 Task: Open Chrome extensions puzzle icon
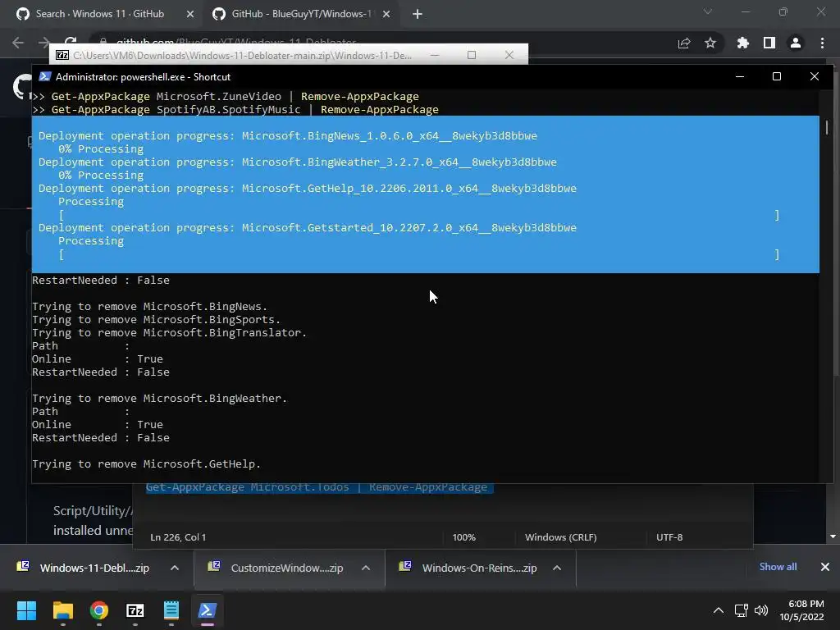[743, 43]
